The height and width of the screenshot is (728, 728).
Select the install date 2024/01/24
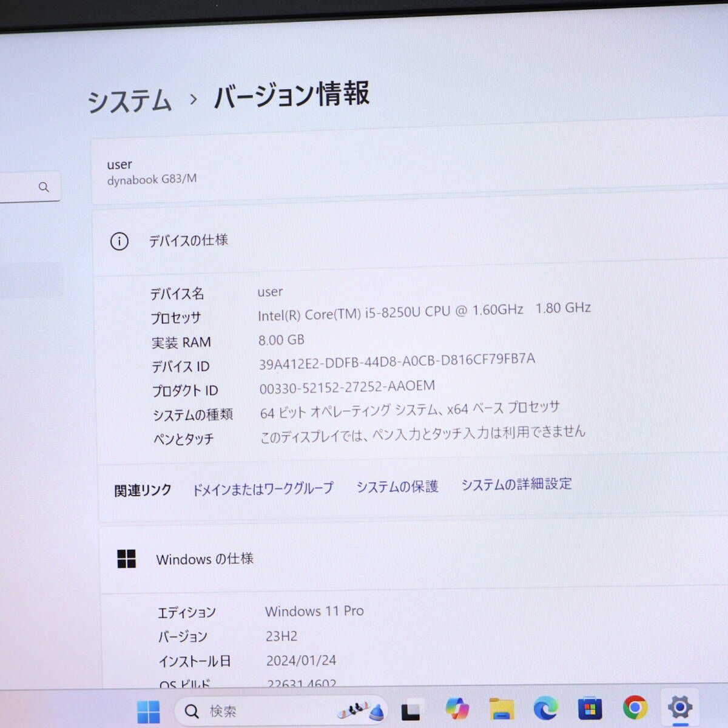click(301, 660)
